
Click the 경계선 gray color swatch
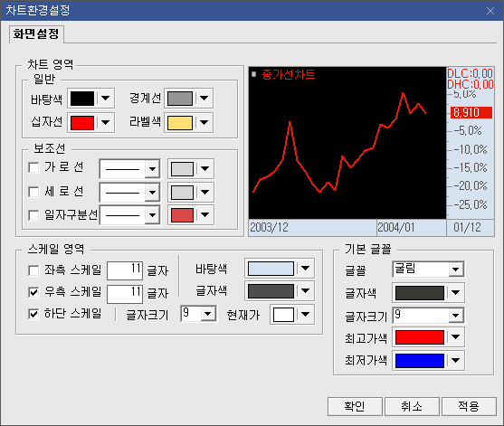click(180, 99)
